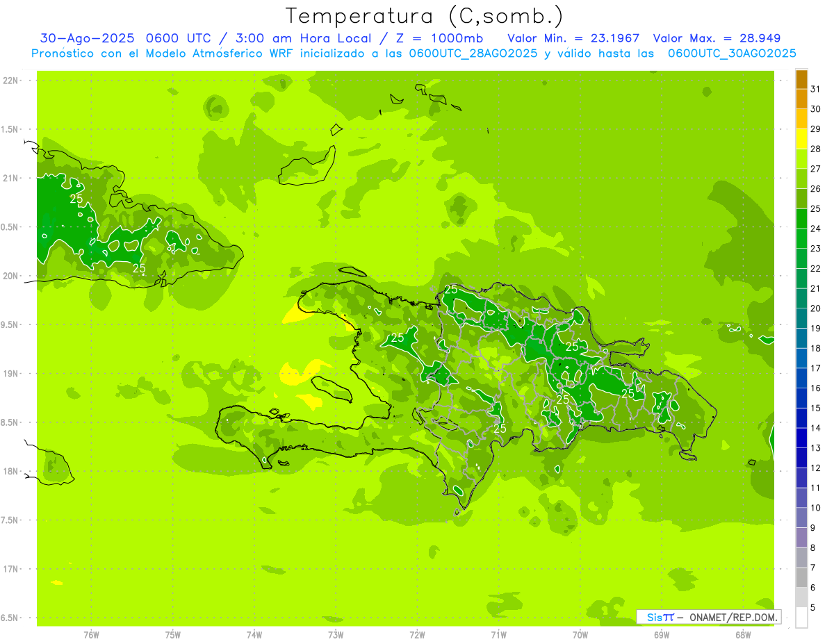Click the legend label 26
Viewport: 834px width, 644px height.
pos(815,189)
